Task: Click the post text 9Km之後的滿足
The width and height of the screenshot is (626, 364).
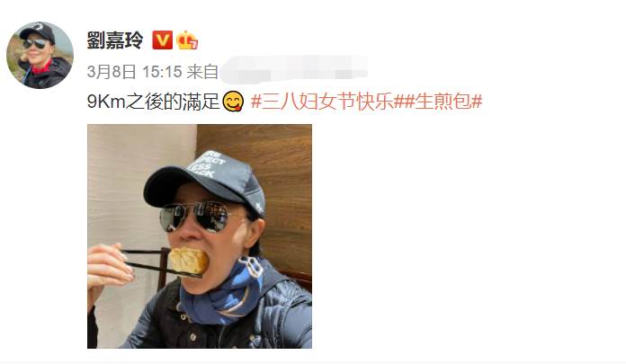Action: pyautogui.click(x=154, y=102)
